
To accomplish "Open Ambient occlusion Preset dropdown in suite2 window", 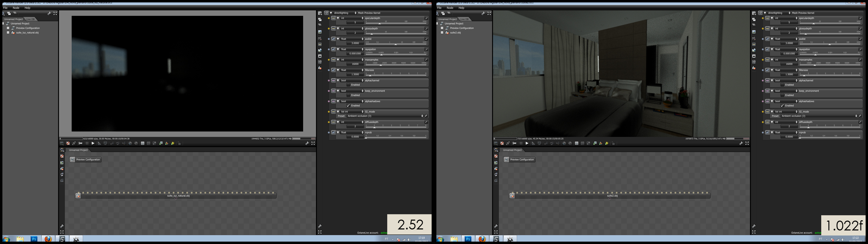I will pos(819,116).
